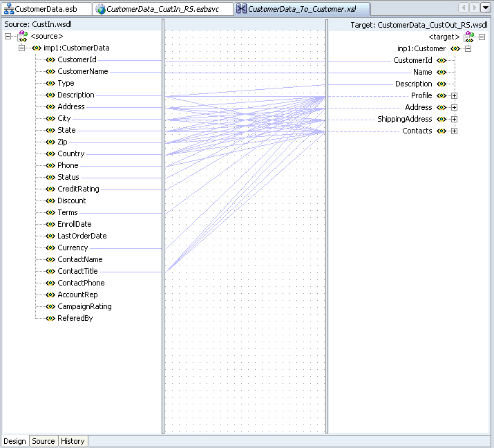Click the Contacts element icon
494x448 pixels.
click(x=441, y=131)
